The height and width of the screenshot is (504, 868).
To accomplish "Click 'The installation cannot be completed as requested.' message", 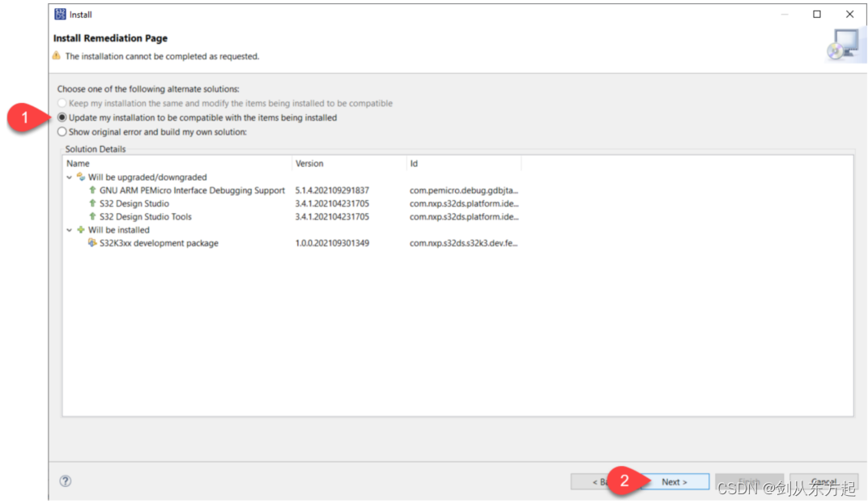I will click(162, 56).
